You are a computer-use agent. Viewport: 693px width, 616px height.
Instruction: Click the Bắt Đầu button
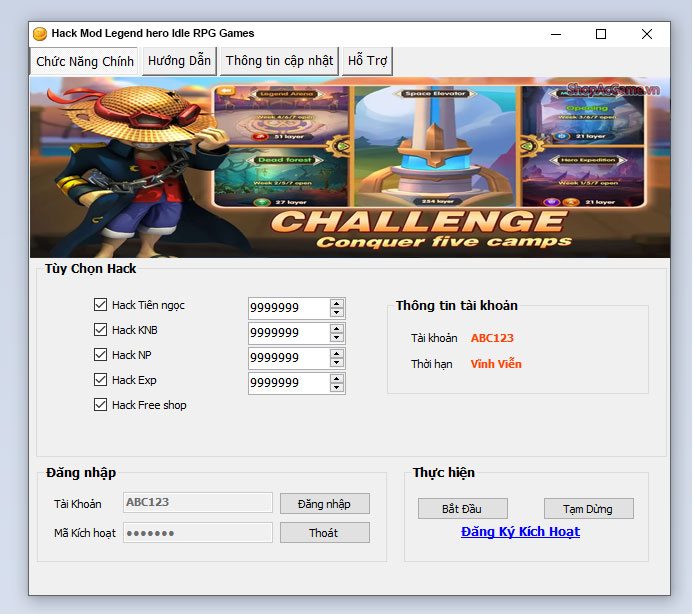[x=462, y=509]
